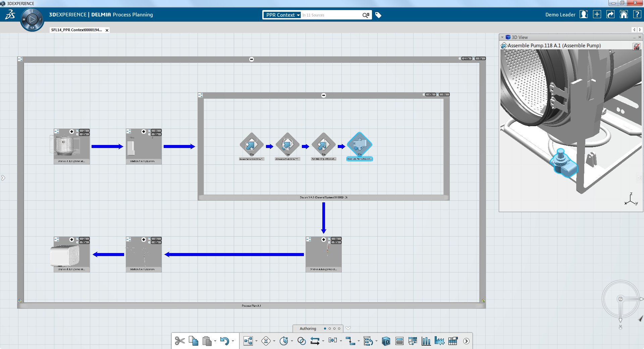
Task: Click the tag icon beside search
Action: pos(378,15)
